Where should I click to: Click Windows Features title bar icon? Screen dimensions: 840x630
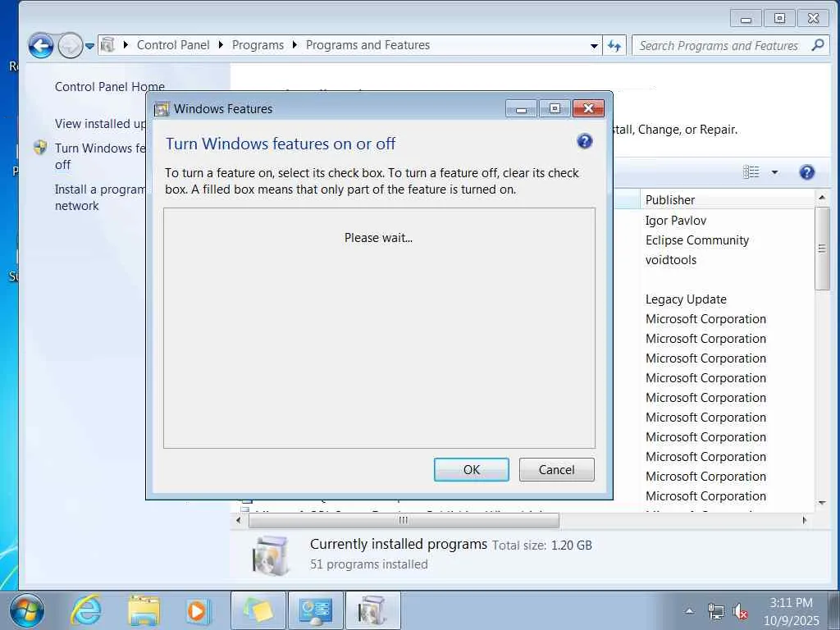(162, 109)
